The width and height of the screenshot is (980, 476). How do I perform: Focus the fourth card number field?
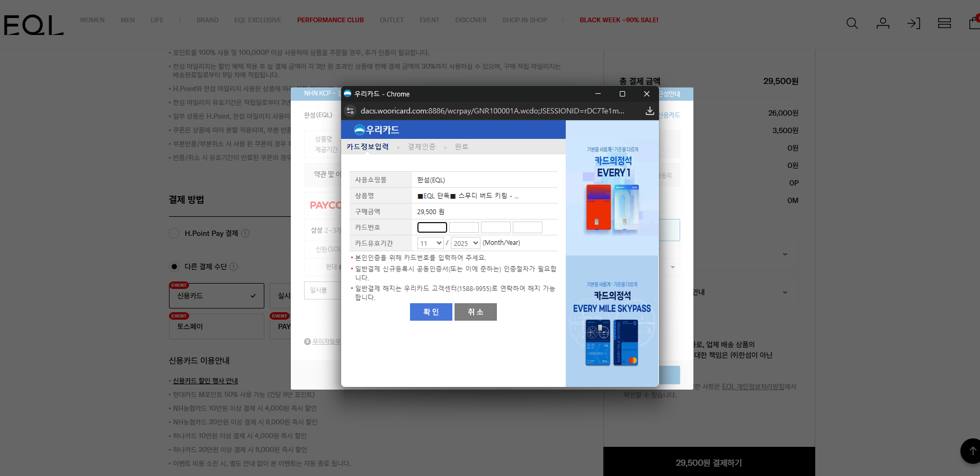click(528, 227)
